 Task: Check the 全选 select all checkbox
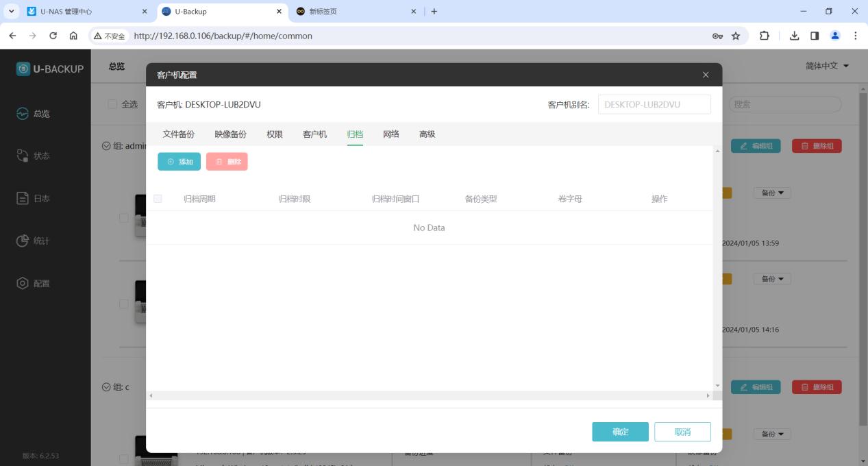(x=112, y=104)
